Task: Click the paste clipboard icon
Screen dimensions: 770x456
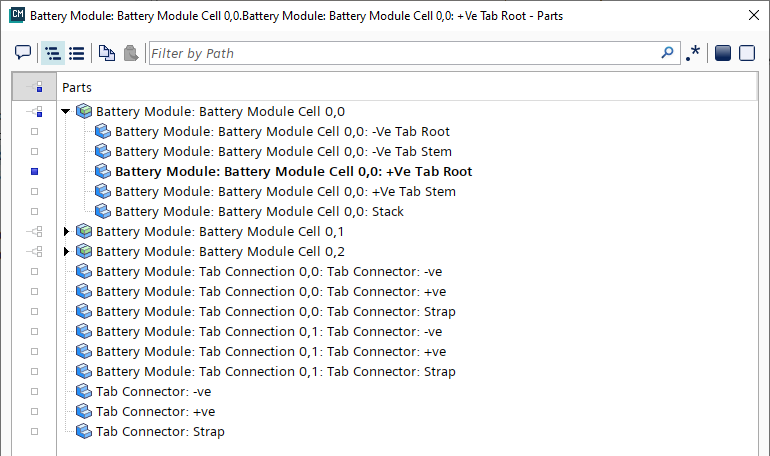Action: click(x=130, y=53)
